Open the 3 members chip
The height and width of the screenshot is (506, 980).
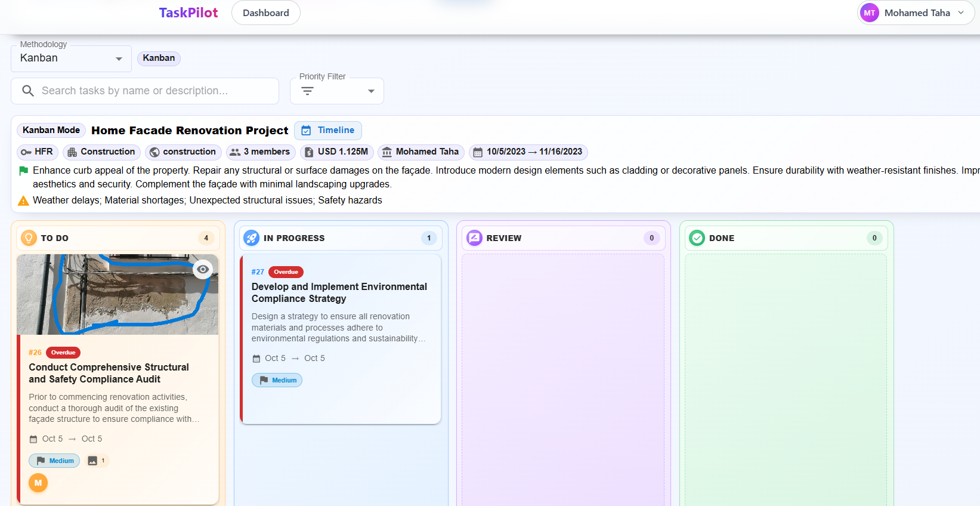261,152
